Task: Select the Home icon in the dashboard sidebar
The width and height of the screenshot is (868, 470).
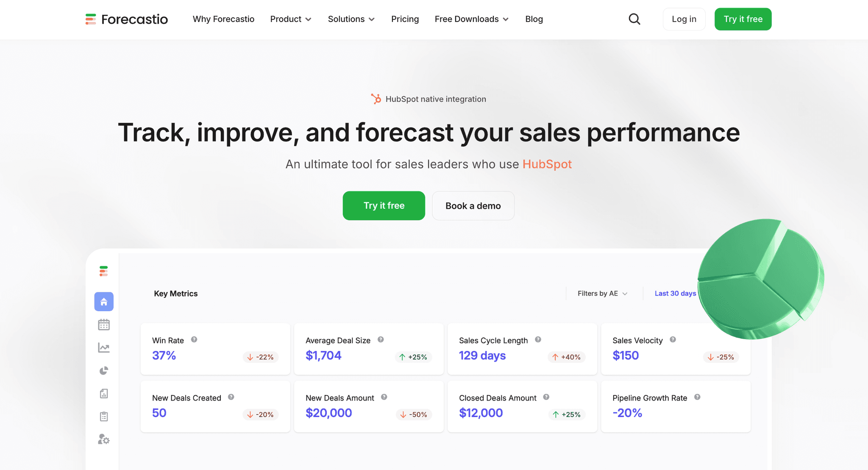Action: click(x=103, y=301)
